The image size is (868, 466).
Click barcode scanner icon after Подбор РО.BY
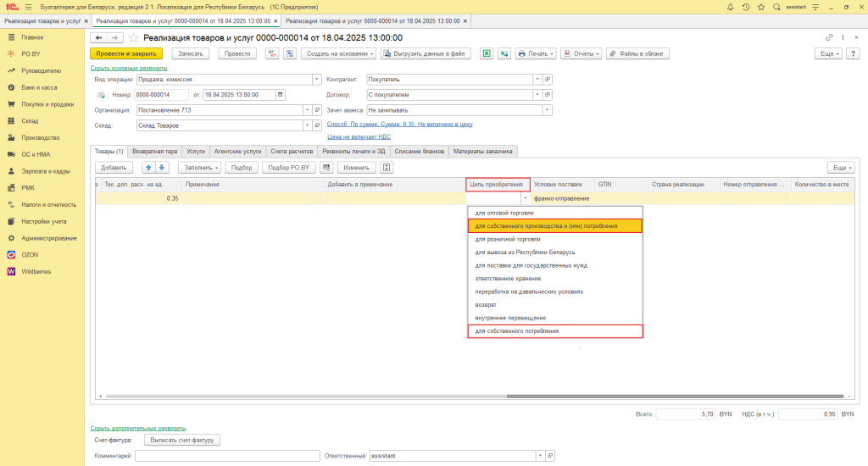[x=326, y=167]
